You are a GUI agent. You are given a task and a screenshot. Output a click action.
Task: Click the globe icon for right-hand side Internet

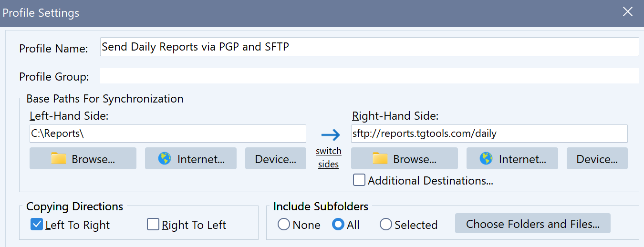pos(486,159)
